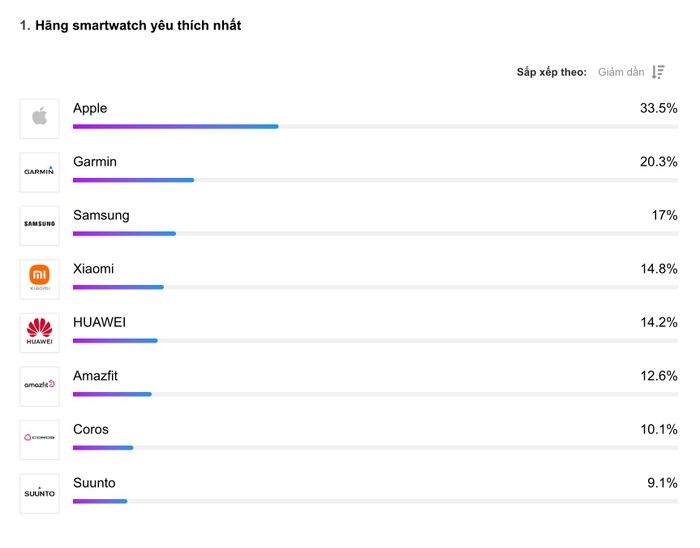Click the Suunto logo icon
Screen dimensions: 700x548
coord(40,494)
